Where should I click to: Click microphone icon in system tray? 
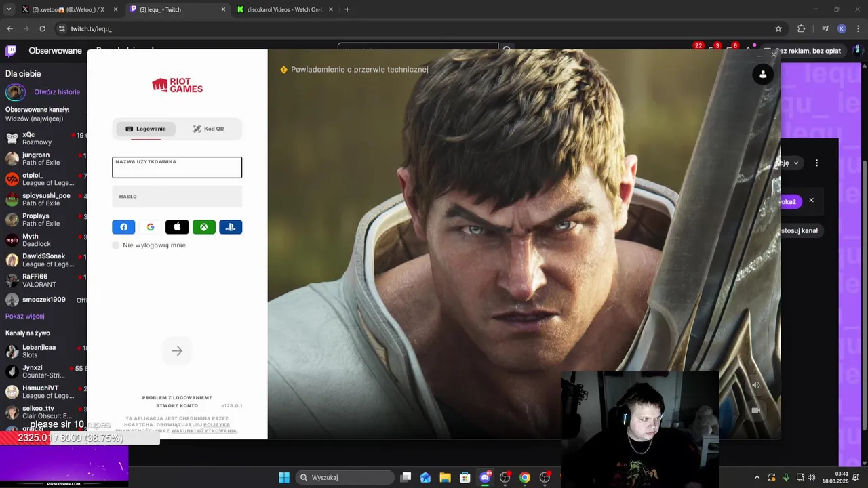click(786, 477)
